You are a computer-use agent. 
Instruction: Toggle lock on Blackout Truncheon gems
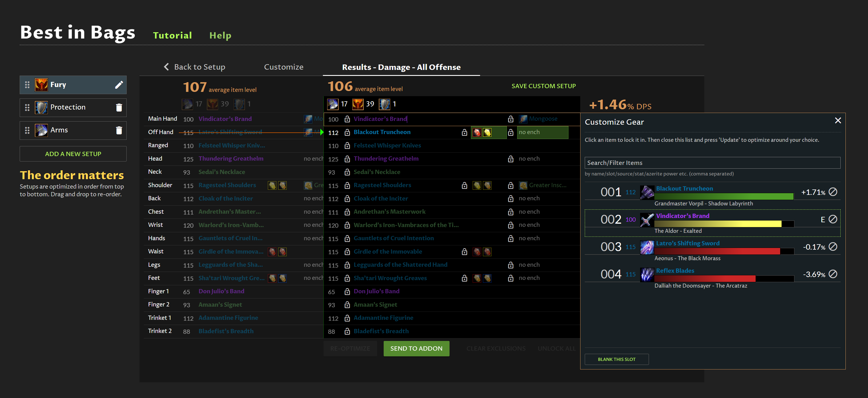pos(464,133)
